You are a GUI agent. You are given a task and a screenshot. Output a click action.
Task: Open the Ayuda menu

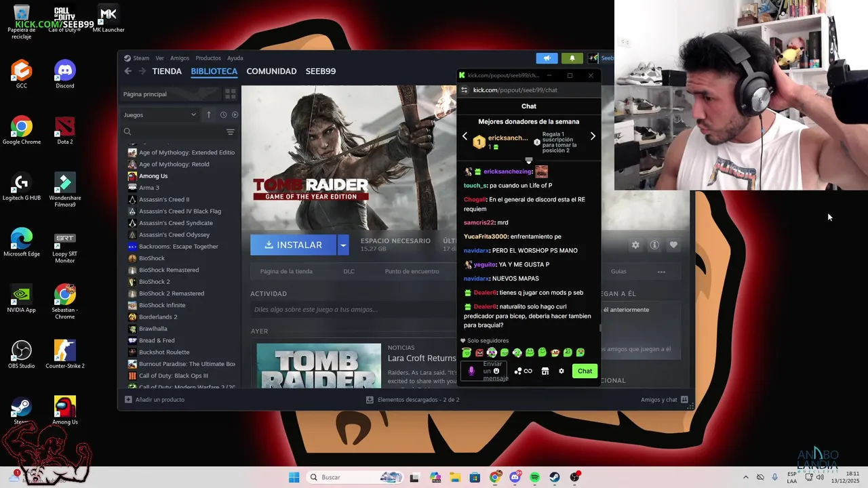coord(235,58)
